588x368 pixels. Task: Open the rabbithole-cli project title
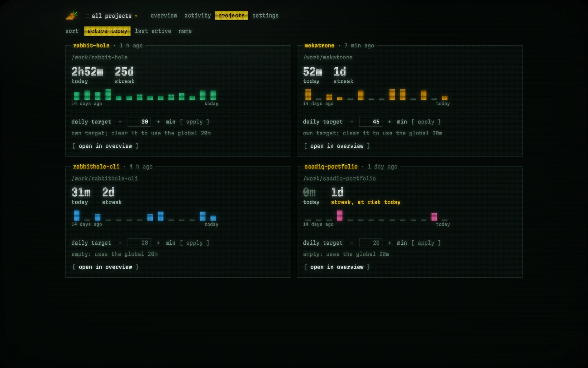96,167
